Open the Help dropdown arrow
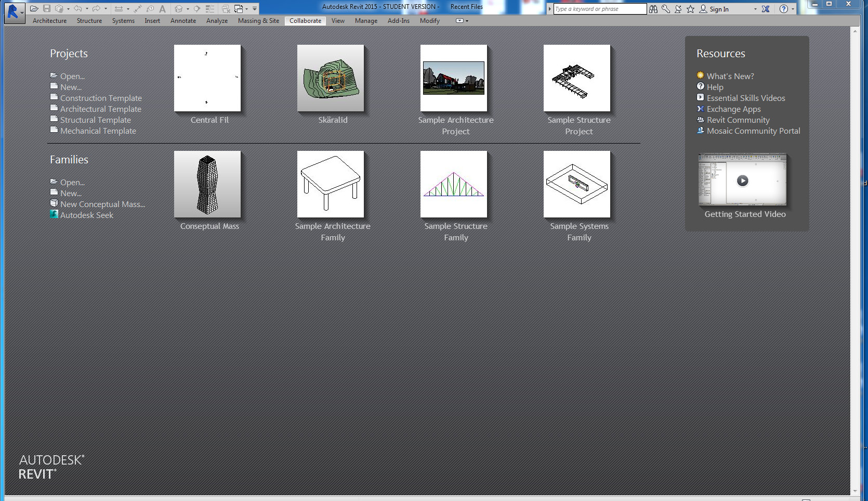 (x=793, y=9)
